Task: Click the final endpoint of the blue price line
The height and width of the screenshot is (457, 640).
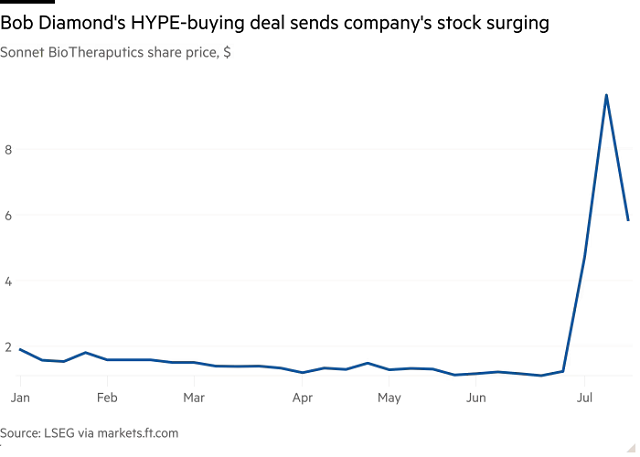Action: [x=628, y=220]
